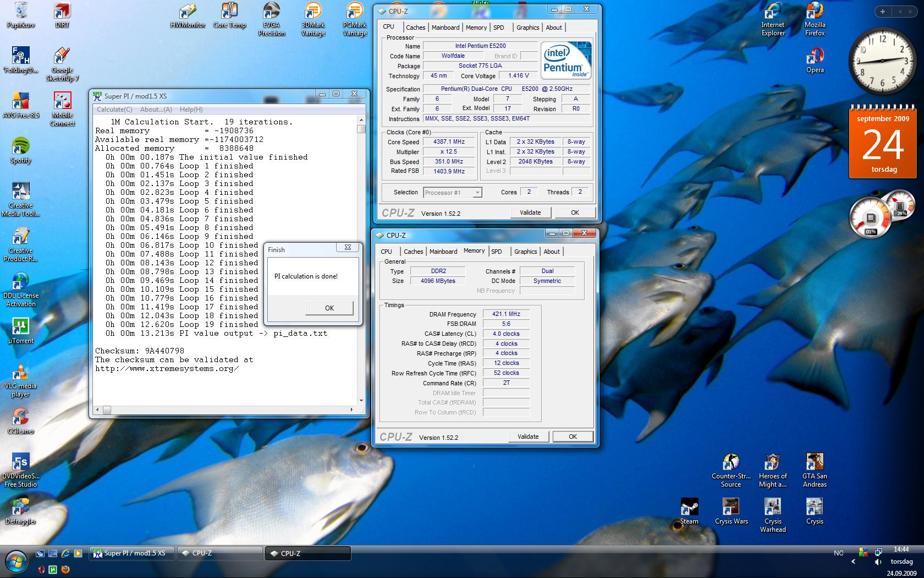This screenshot has height=578, width=924.
Task: Launch Mozilla Firefox desktop icon
Action: pos(815,19)
